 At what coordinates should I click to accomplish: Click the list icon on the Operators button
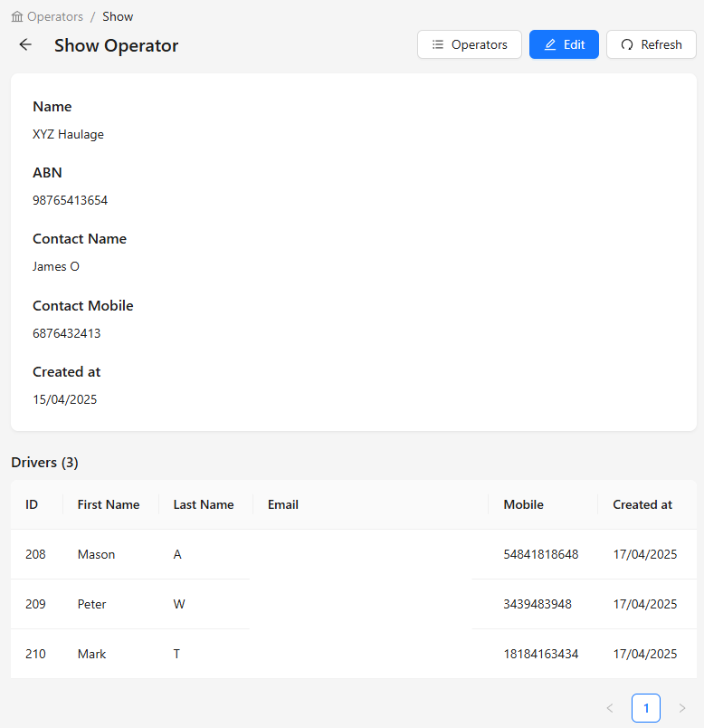click(438, 44)
